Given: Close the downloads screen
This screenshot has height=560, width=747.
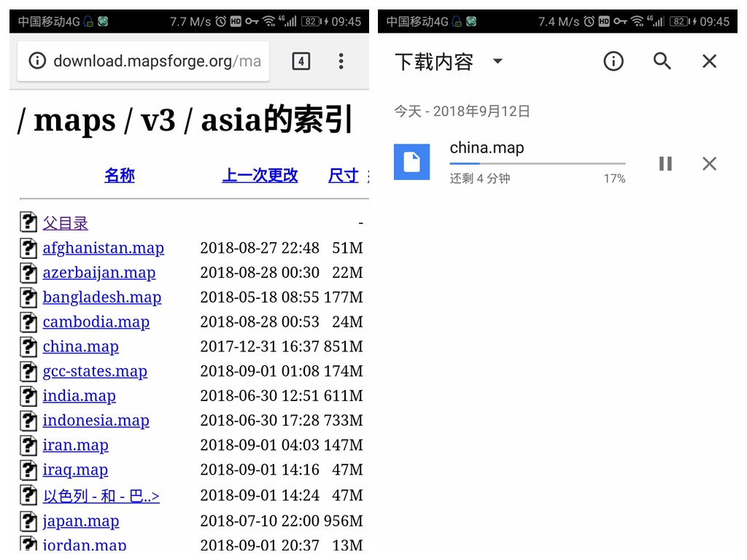Looking at the screenshot, I should point(709,61).
